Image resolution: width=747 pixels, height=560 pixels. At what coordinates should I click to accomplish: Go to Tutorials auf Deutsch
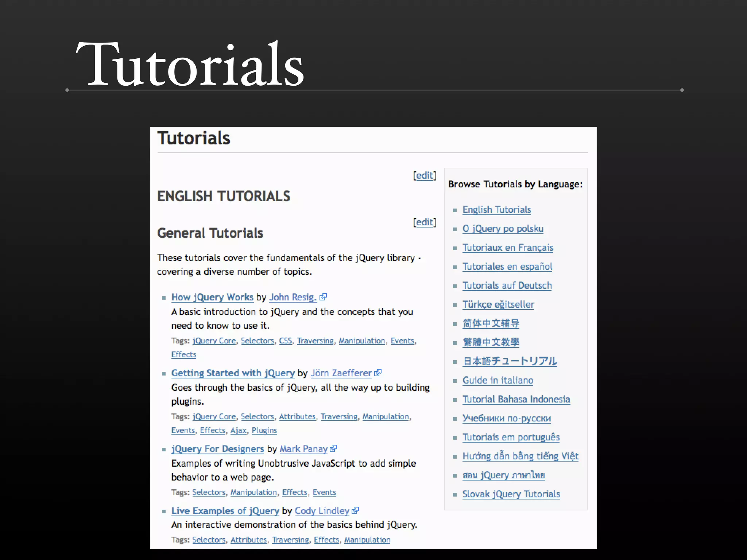507,286
